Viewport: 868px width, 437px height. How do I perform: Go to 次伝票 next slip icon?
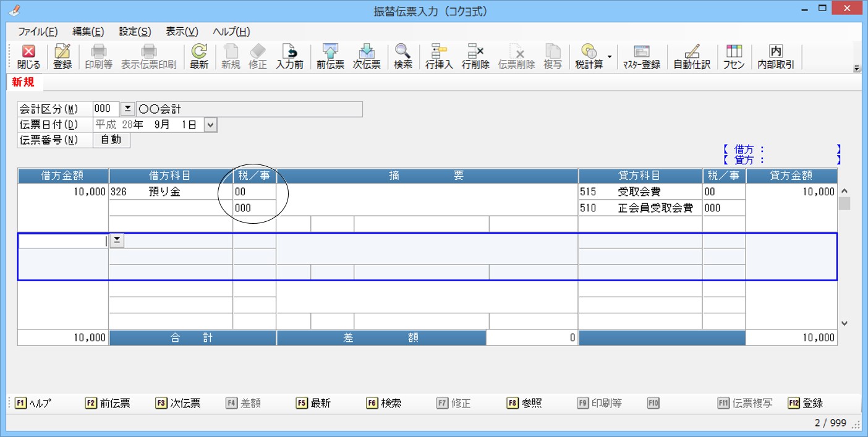pos(367,56)
